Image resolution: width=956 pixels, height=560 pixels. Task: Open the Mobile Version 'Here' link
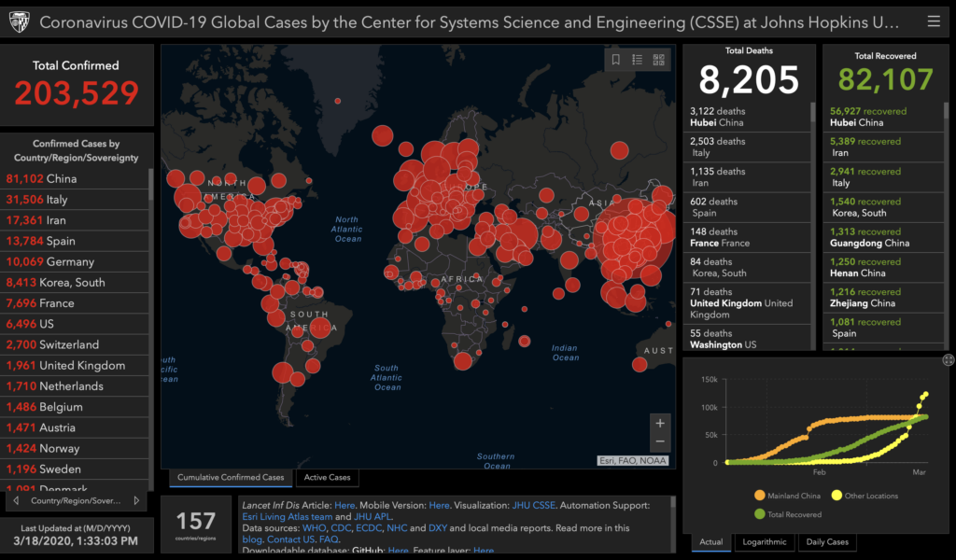click(x=439, y=505)
